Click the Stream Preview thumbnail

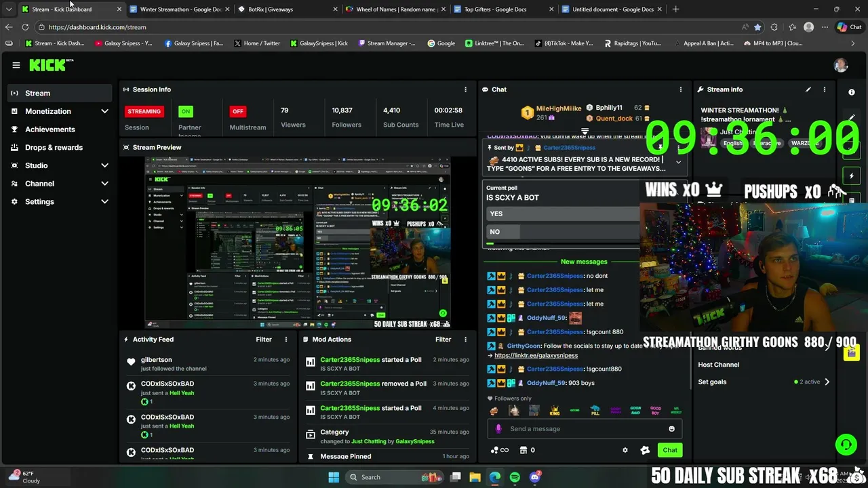(x=298, y=243)
